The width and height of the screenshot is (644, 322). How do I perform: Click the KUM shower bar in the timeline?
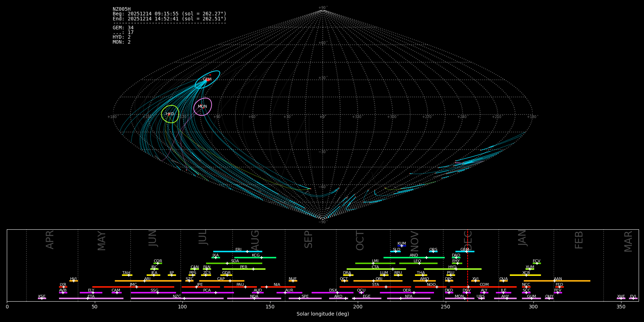point(402,246)
